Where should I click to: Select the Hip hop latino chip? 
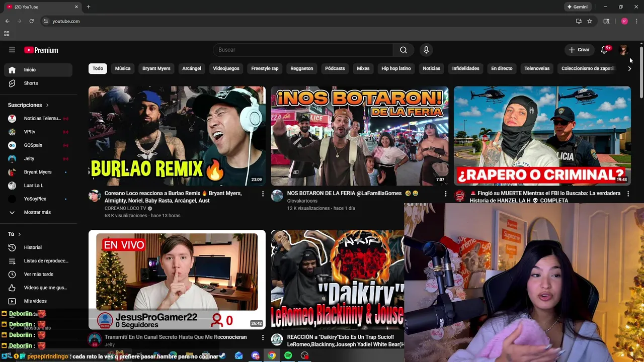396,68
